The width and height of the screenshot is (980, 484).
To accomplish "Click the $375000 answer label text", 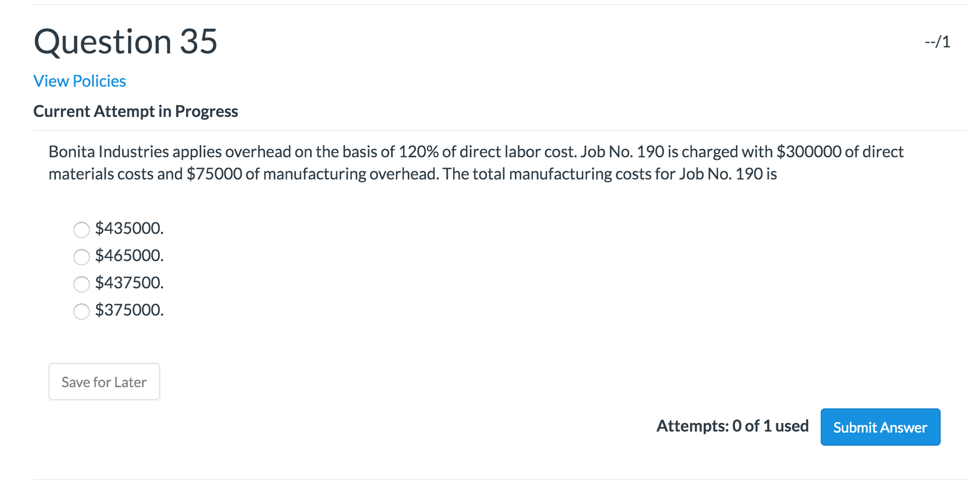I will tap(130, 311).
